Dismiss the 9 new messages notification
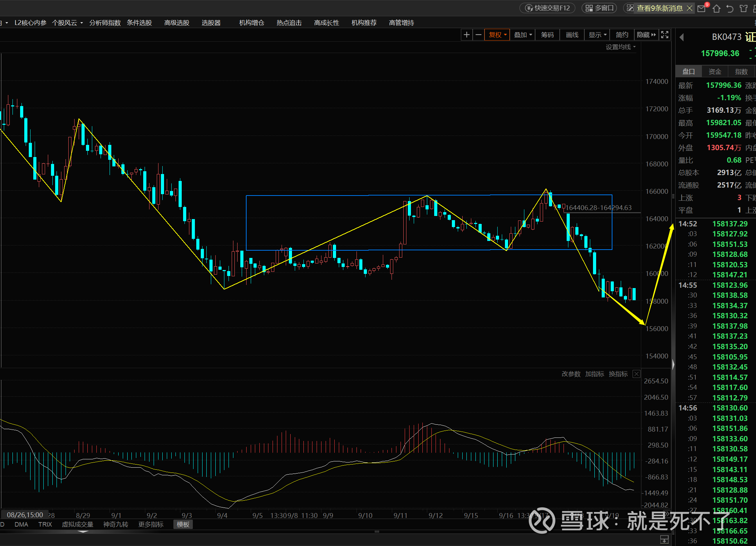 point(690,8)
